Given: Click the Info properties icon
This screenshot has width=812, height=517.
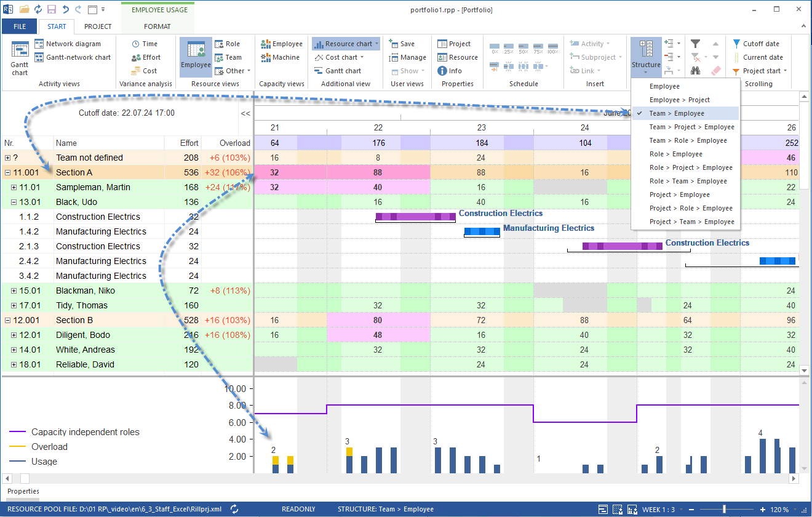Looking at the screenshot, I should point(450,71).
